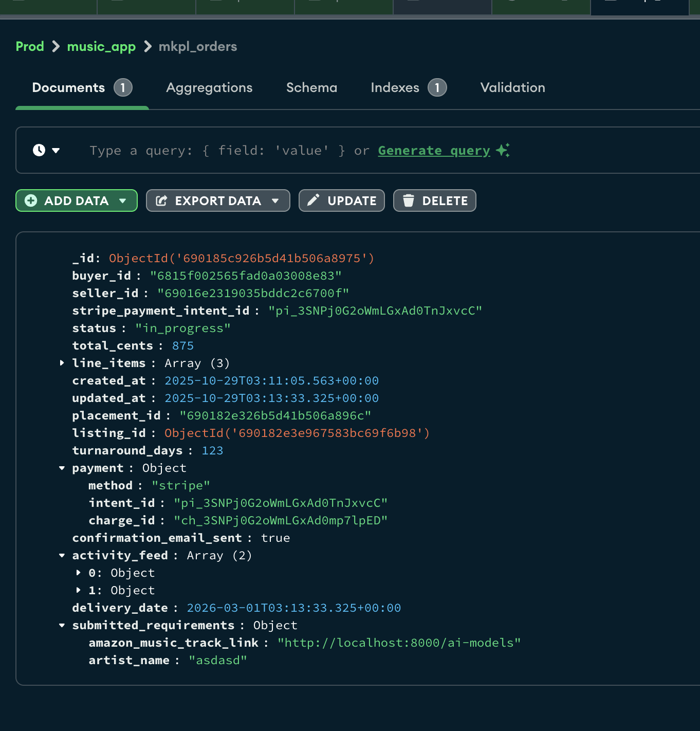This screenshot has height=731, width=700.
Task: Collapse the submitted_requirements object
Action: point(62,625)
